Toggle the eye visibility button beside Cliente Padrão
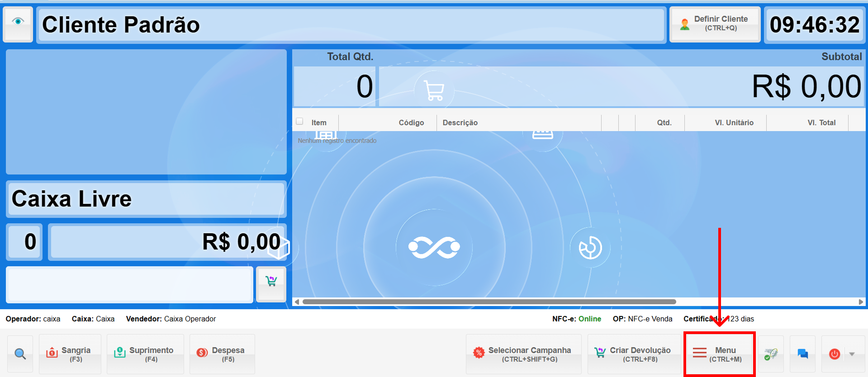This screenshot has width=868, height=377. [x=18, y=24]
